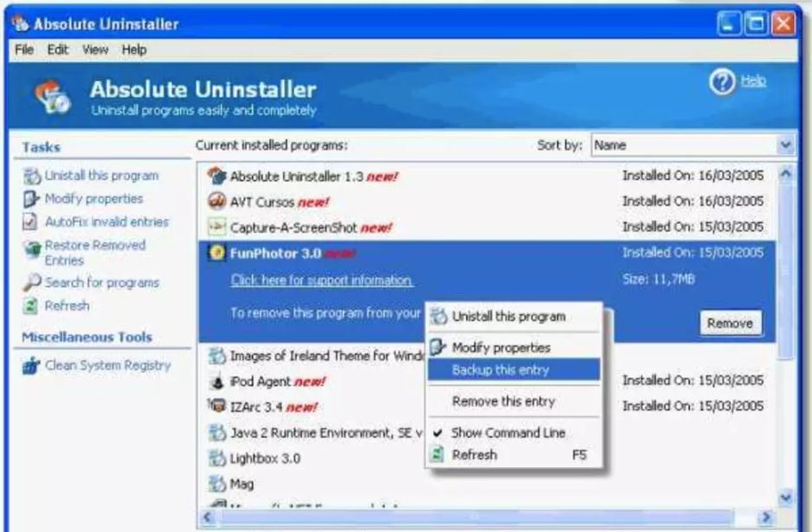Select Capture-A-ScreenShot list entry
Viewport: 812px width, 532px height.
487,228
